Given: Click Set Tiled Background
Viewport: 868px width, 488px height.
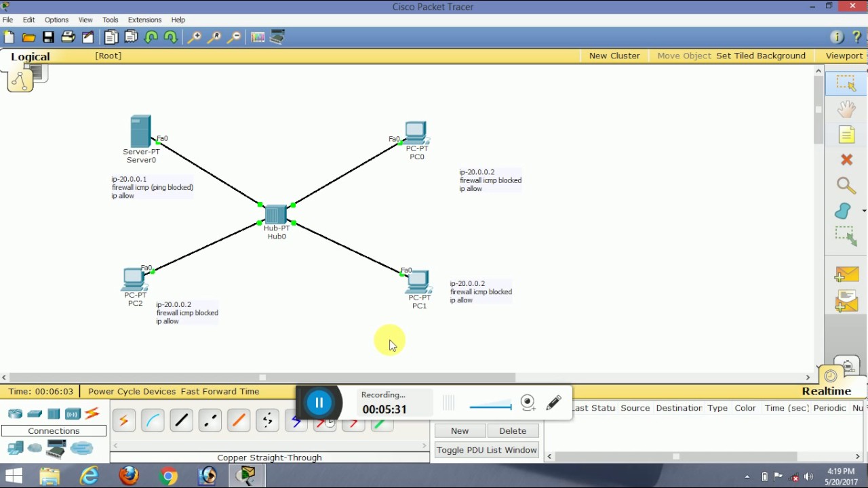Looking at the screenshot, I should [x=761, y=56].
